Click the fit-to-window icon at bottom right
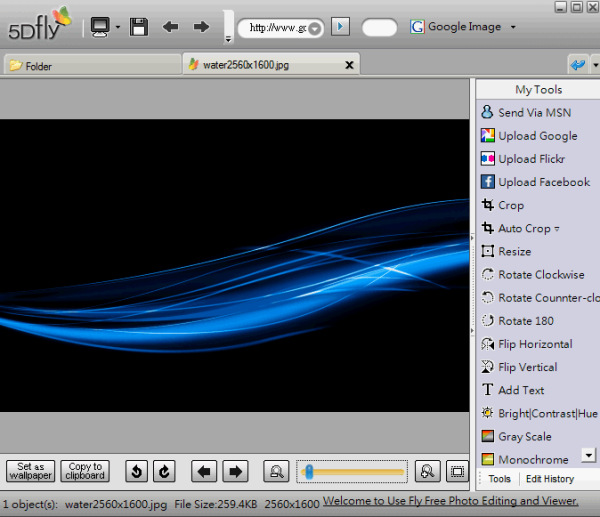The width and height of the screenshot is (600, 517). 457,471
